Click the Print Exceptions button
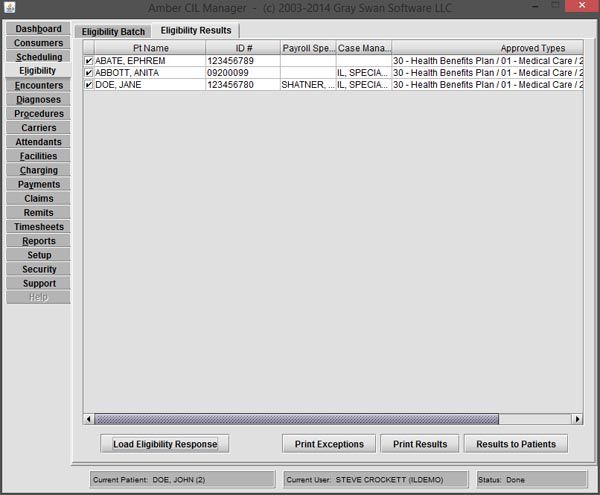This screenshot has height=495, width=600. (329, 443)
